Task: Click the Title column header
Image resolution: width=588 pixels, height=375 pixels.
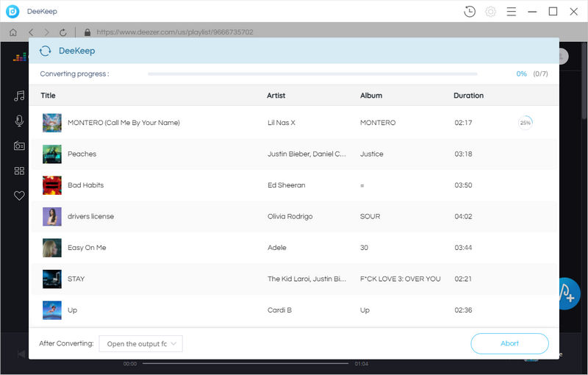Action: coord(48,96)
